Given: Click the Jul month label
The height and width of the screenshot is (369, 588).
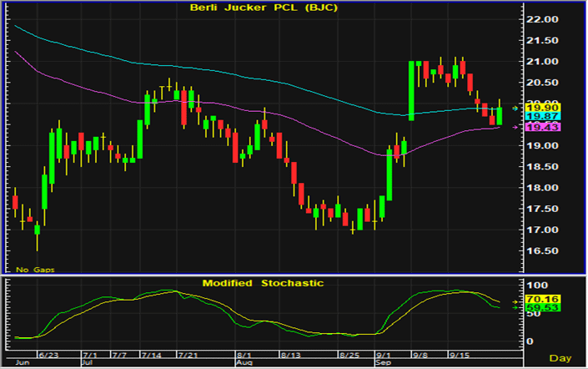Looking at the screenshot, I should tap(88, 363).
